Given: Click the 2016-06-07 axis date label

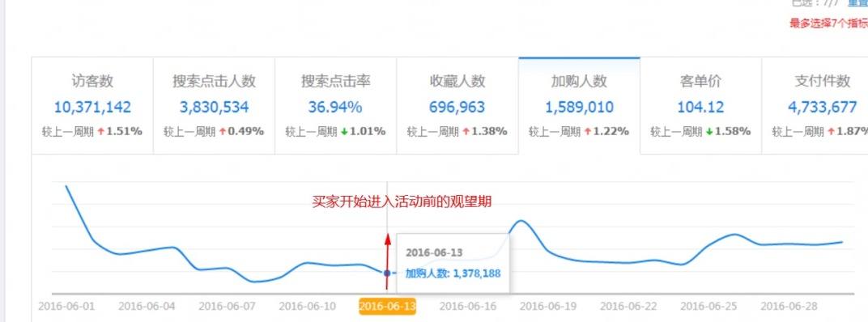Looking at the screenshot, I should tap(227, 306).
